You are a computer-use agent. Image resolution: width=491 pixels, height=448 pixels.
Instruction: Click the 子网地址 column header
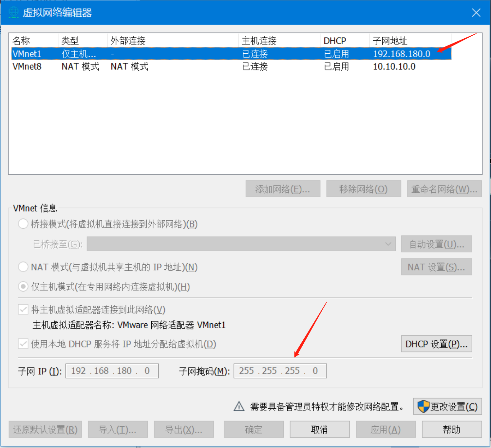410,41
